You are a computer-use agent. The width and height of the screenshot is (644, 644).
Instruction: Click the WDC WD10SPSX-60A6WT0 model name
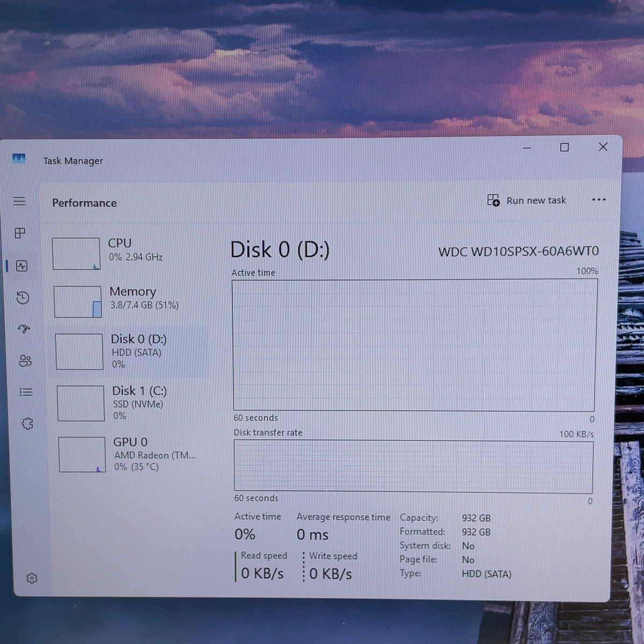tap(518, 251)
